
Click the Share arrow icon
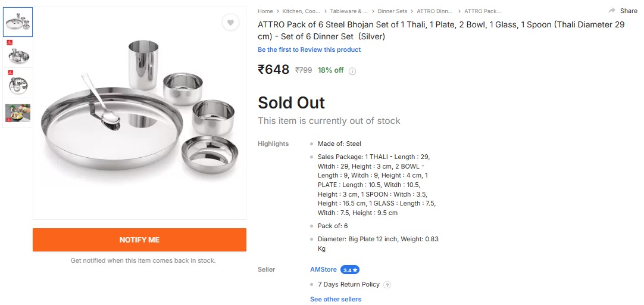click(x=612, y=11)
